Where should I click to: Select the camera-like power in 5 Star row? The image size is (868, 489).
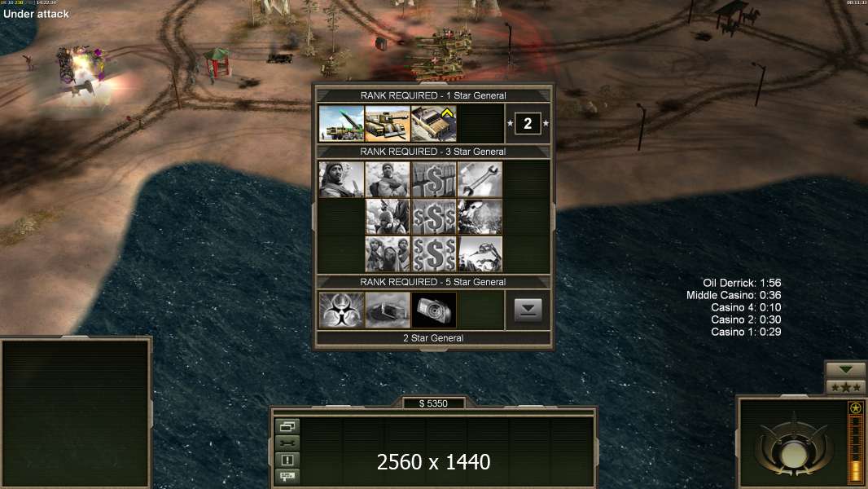434,311
